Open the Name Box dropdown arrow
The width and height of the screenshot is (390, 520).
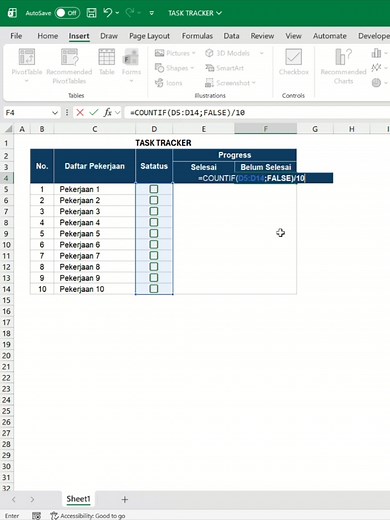55,113
